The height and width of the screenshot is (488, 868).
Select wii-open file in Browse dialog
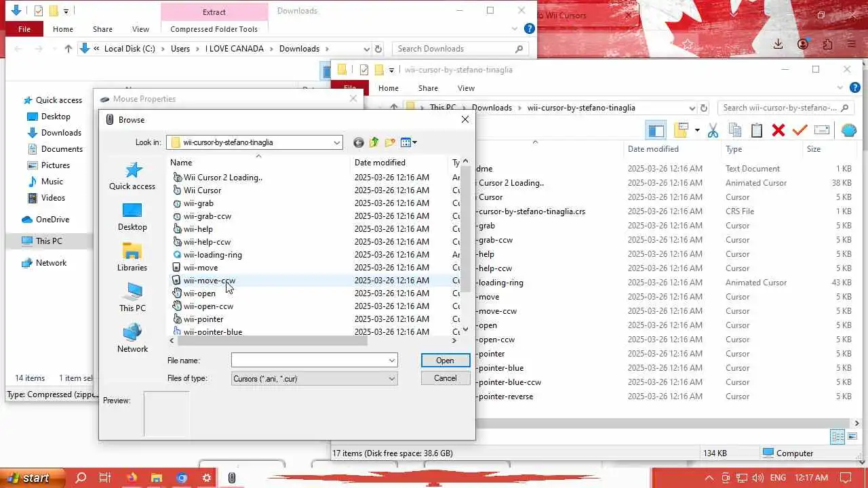click(x=194, y=293)
